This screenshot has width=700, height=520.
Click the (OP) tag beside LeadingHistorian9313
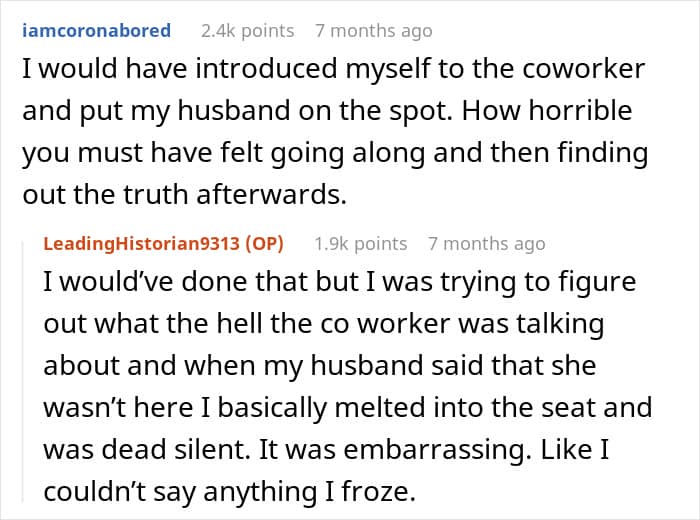click(266, 244)
